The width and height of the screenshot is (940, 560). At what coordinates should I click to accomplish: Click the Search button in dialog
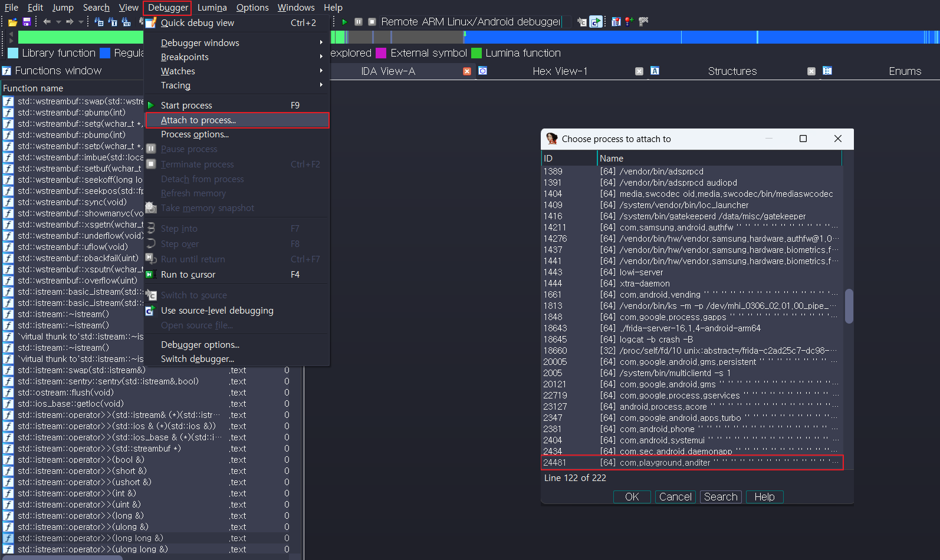(x=720, y=497)
